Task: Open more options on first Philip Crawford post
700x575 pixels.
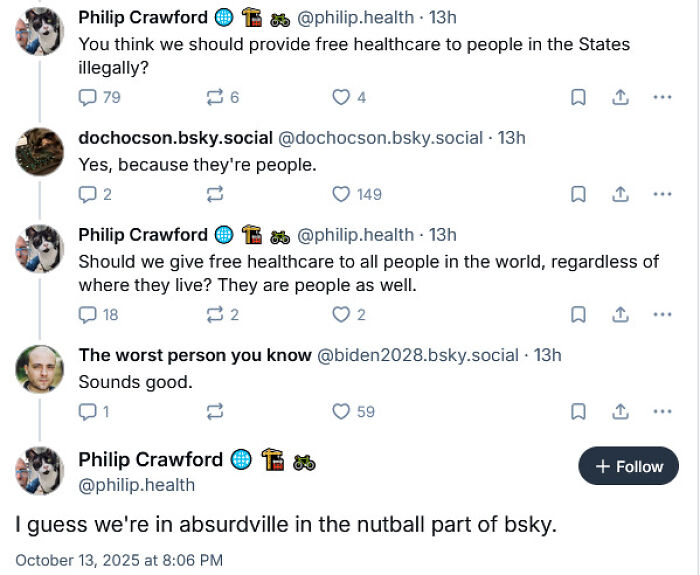Action: click(x=661, y=97)
